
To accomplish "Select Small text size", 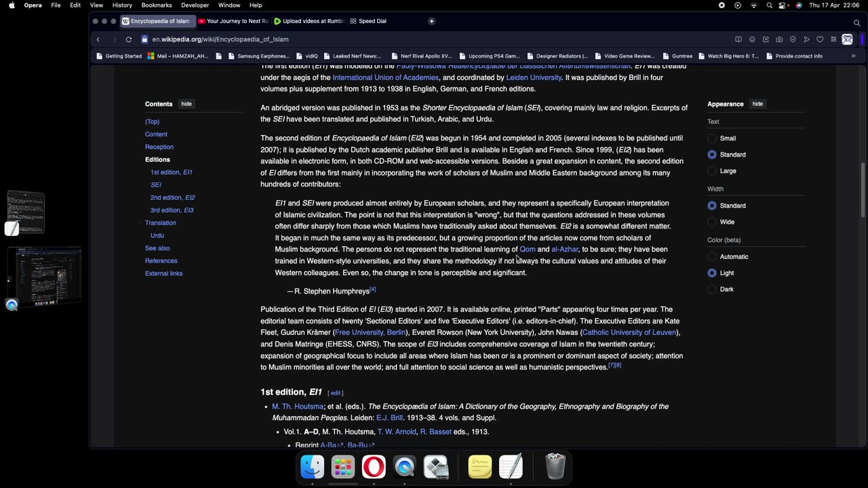I will 712,138.
